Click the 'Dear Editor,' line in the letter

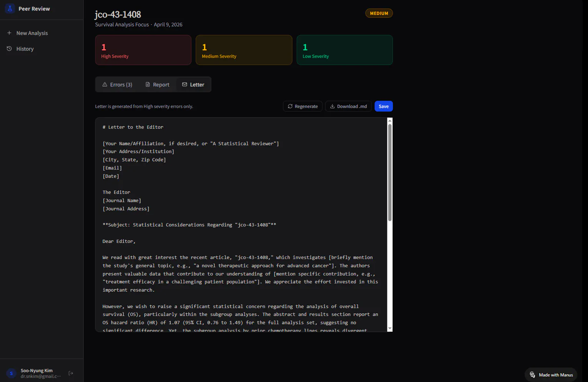(x=119, y=241)
